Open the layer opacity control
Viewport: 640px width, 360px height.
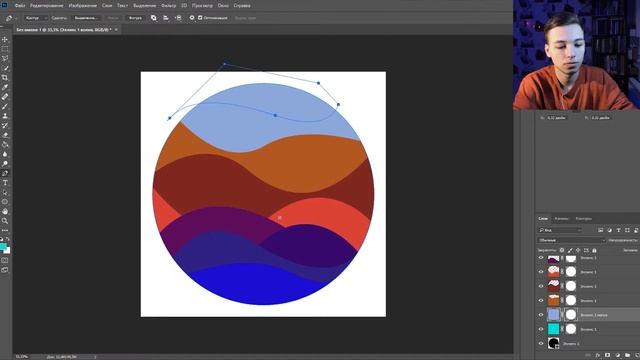[624, 240]
